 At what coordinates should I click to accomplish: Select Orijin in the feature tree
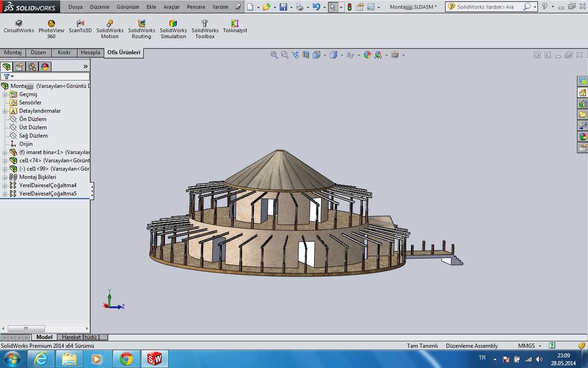(26, 144)
